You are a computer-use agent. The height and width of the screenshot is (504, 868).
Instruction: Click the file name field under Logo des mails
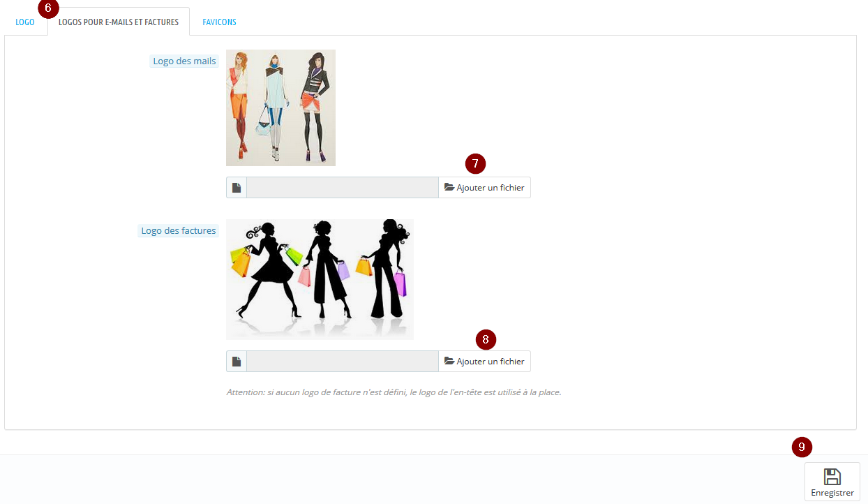click(x=343, y=187)
